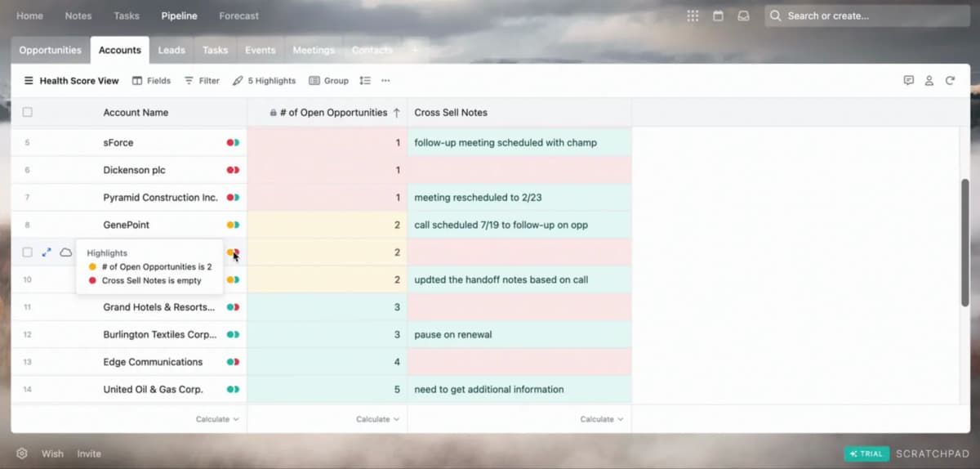Open the Edge Communications account name

point(153,362)
